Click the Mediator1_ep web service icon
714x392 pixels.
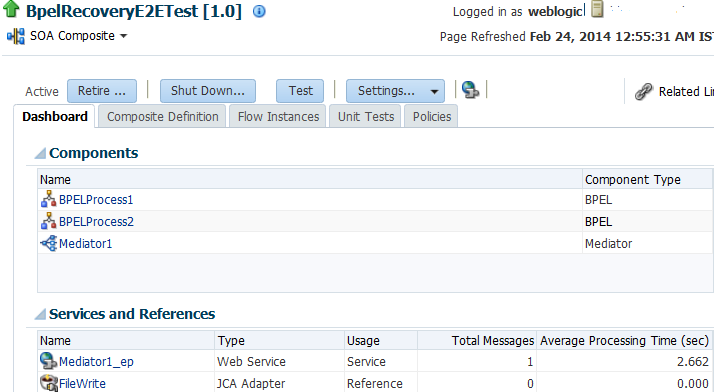[48, 361]
